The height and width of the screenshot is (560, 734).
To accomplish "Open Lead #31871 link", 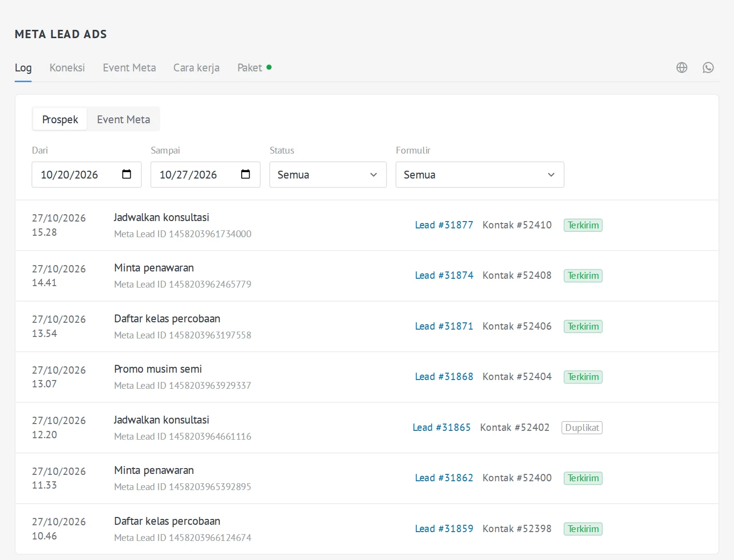I will pos(444,326).
